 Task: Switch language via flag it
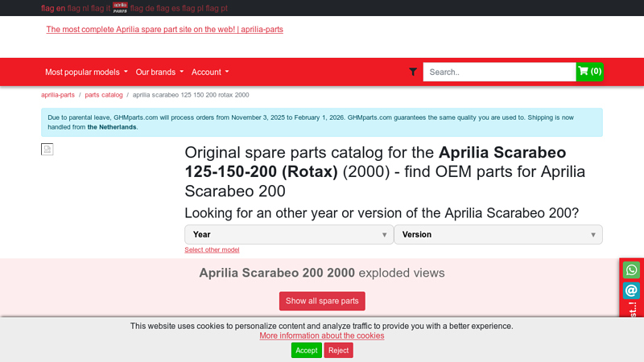pyautogui.click(x=101, y=8)
